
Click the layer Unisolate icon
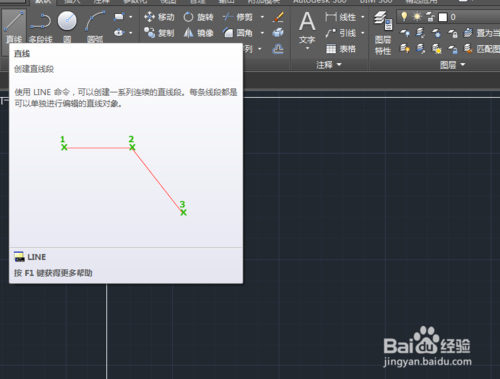pyautogui.click(x=421, y=49)
